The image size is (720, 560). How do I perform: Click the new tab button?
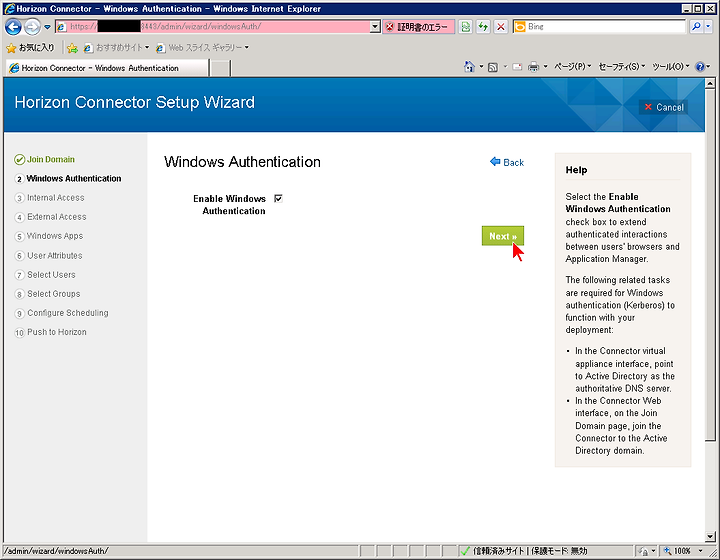pos(220,68)
